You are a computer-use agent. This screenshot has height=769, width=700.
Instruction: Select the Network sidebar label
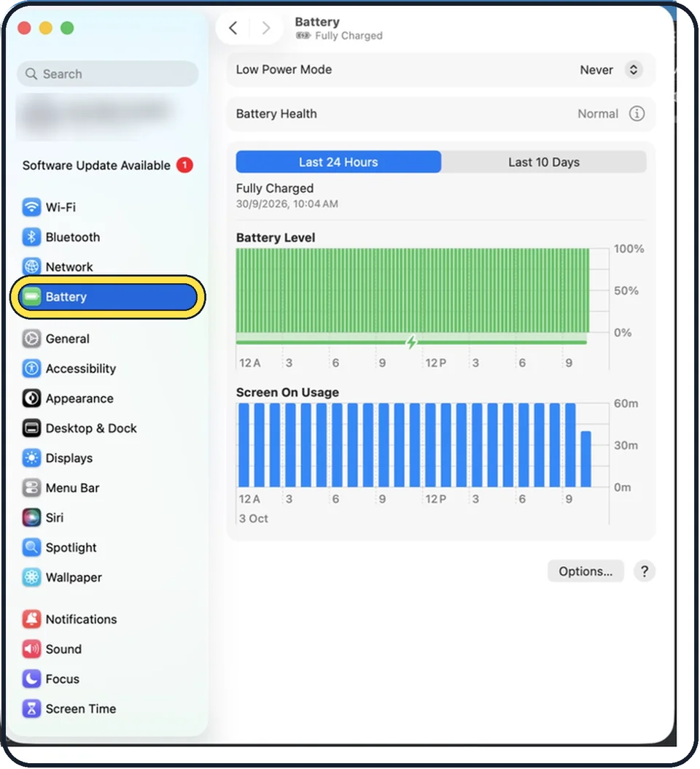click(x=69, y=267)
